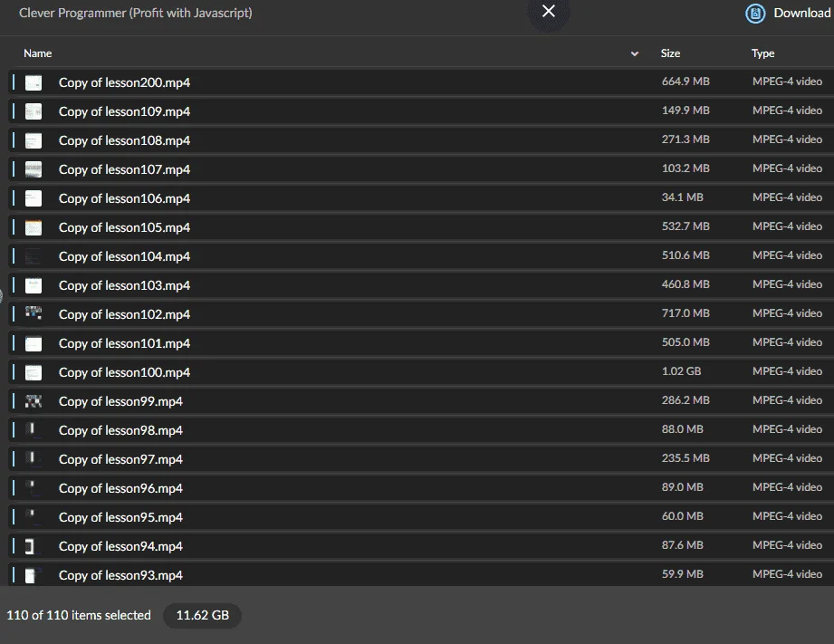Sort files by Name column header
Viewport: 834px width, 644px height.
[38, 53]
